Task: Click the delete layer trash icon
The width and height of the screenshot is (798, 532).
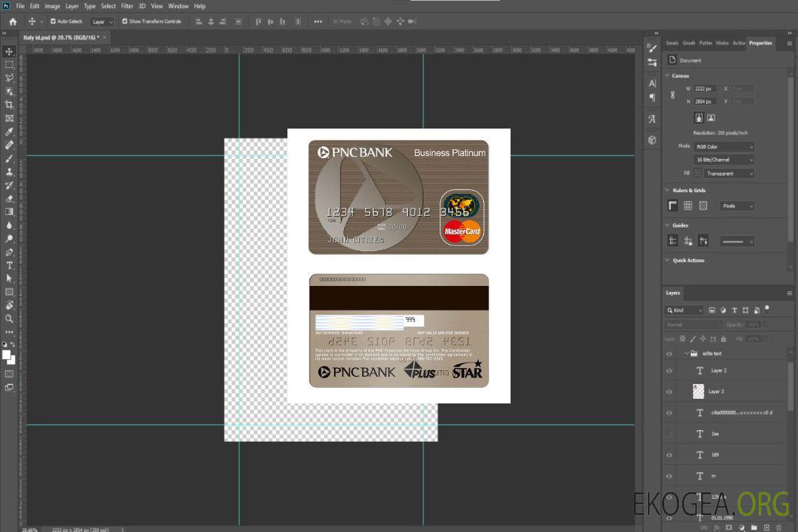Action: pyautogui.click(x=779, y=528)
